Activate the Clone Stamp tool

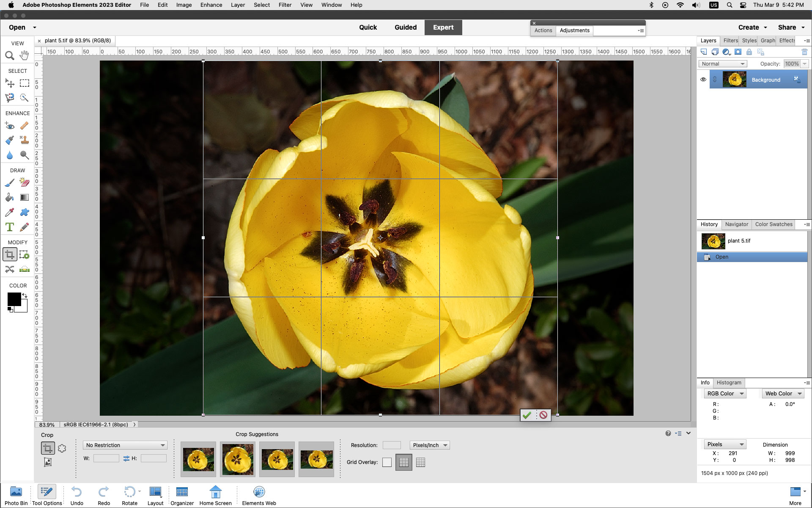click(x=24, y=140)
